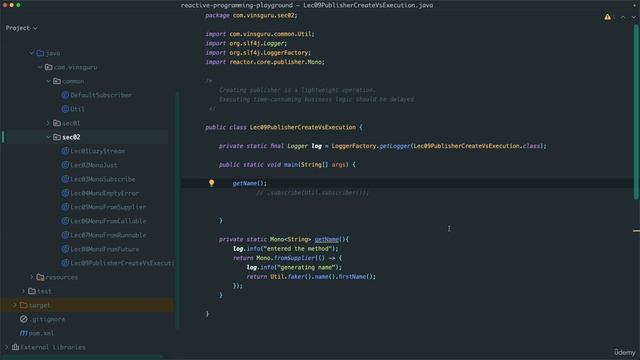Click the Lec09PublisherCreateVsExecution class icon
This screenshot has height=360, width=640.
tap(65, 263)
